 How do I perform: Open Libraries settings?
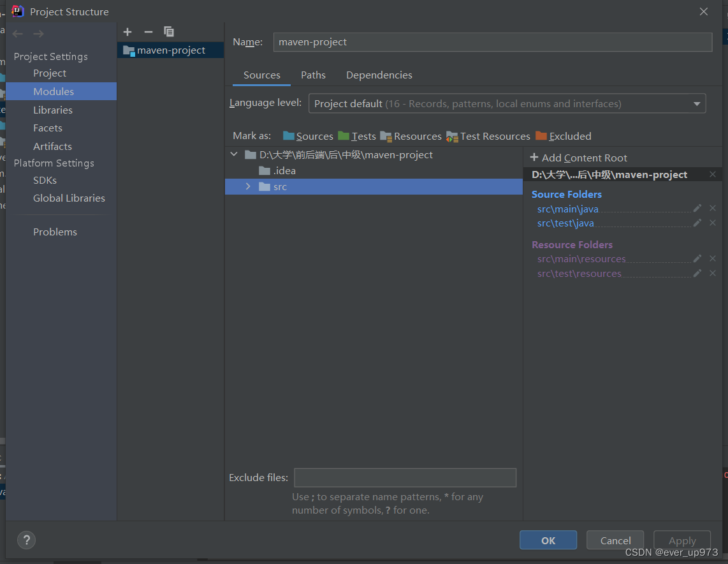52,110
